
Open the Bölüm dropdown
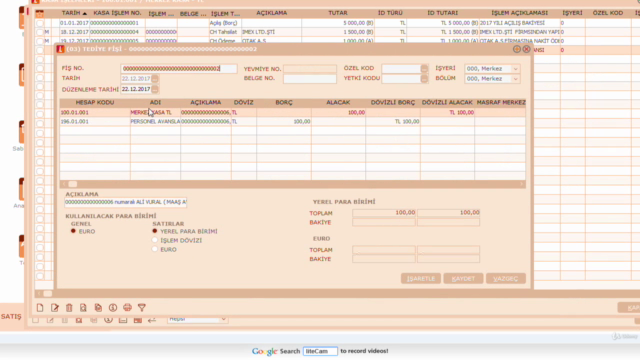coord(516,79)
